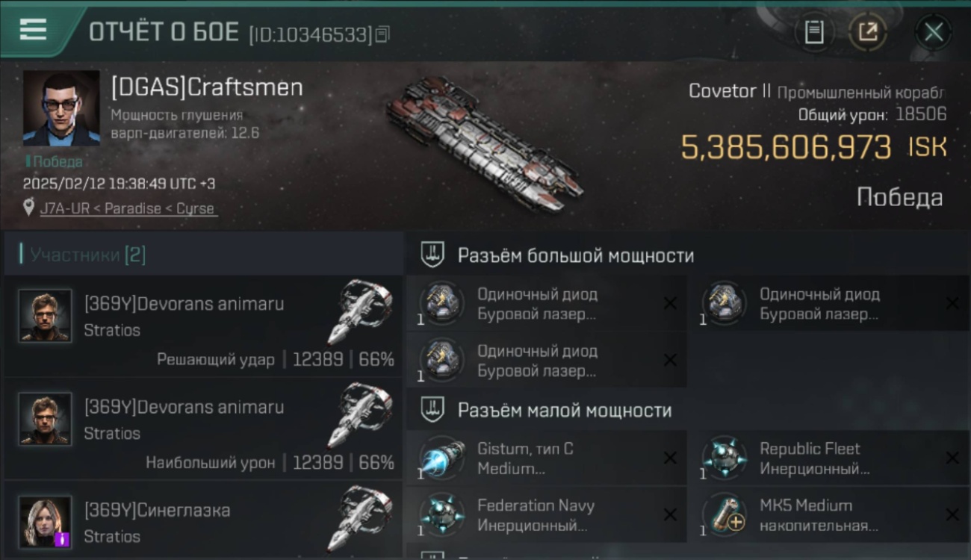Copy the battle report ID
Screen dimensions: 971x560
point(382,34)
